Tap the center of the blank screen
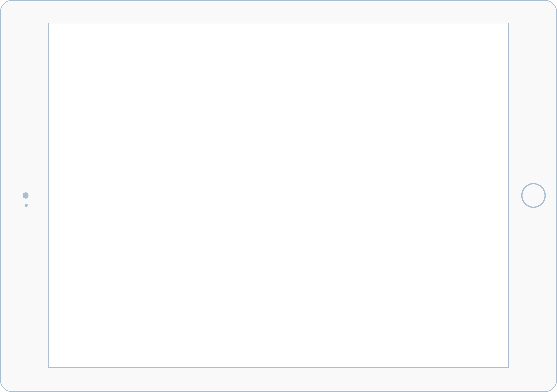The height and width of the screenshot is (392, 557). pos(278,195)
